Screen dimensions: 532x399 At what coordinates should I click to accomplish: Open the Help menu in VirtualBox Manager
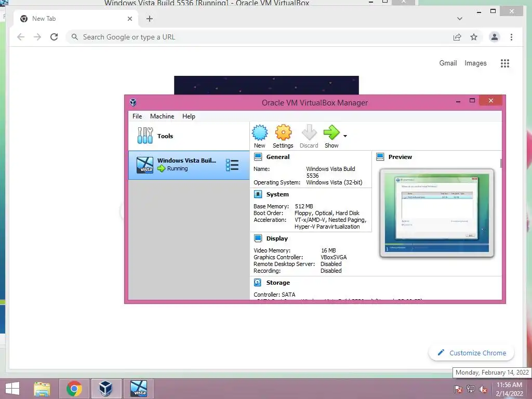point(189,116)
